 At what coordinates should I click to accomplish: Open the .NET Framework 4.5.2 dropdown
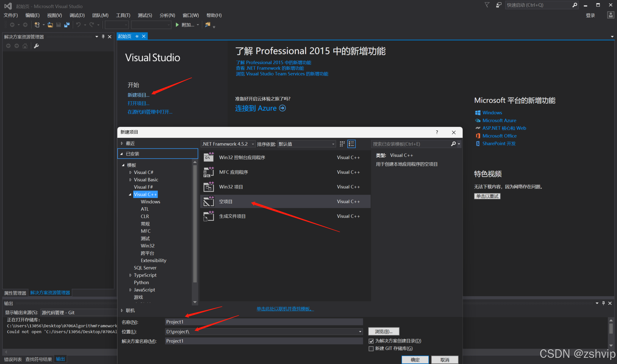252,144
